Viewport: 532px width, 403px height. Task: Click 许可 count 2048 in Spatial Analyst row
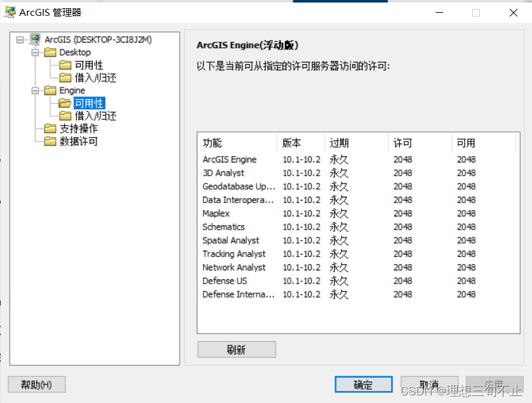click(x=402, y=241)
